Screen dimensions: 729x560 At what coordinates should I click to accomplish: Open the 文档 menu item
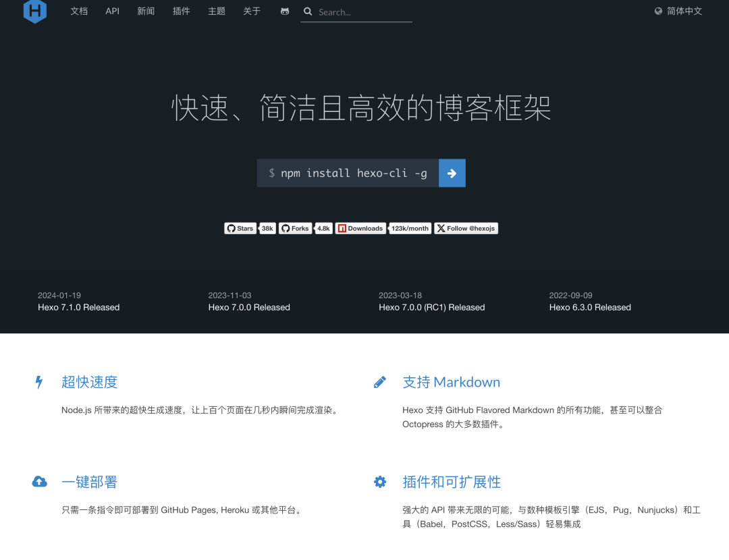[79, 11]
